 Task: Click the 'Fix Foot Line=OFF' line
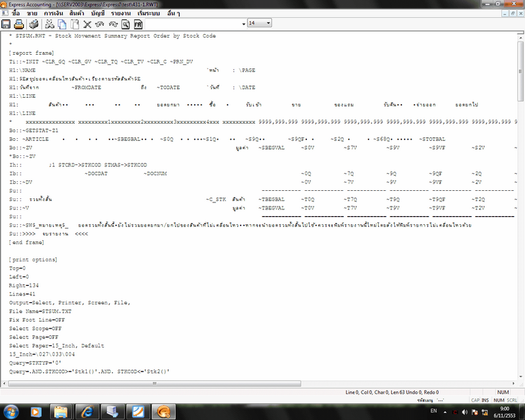pos(37,320)
